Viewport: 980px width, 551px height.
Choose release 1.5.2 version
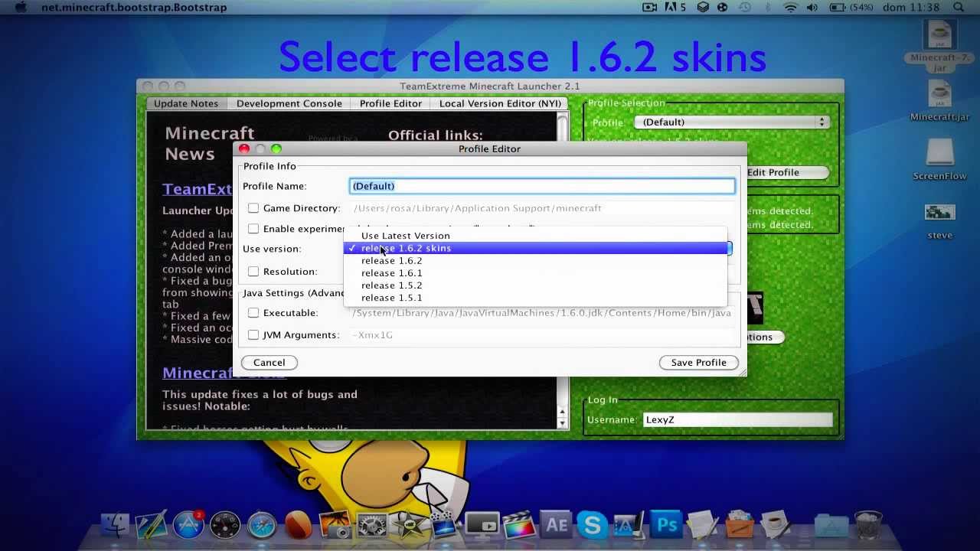coord(535,285)
